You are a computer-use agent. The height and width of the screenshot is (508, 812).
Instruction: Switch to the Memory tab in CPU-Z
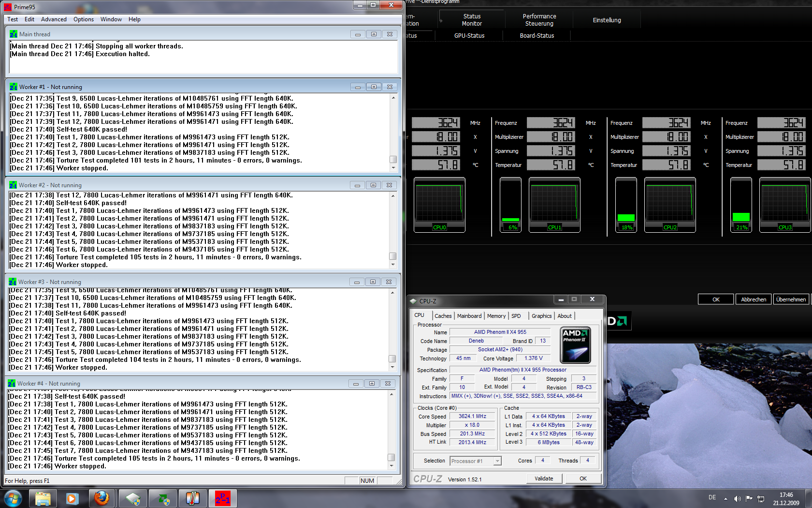[x=496, y=316]
